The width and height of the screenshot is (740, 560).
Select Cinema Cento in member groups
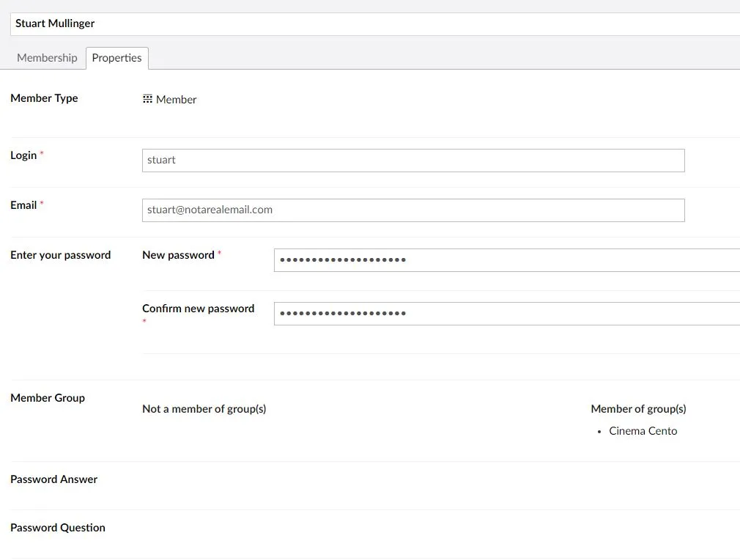(x=643, y=430)
